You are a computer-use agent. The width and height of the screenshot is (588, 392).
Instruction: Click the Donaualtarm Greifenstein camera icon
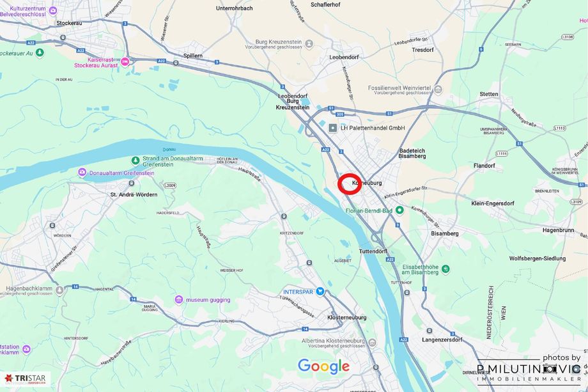tap(82, 173)
